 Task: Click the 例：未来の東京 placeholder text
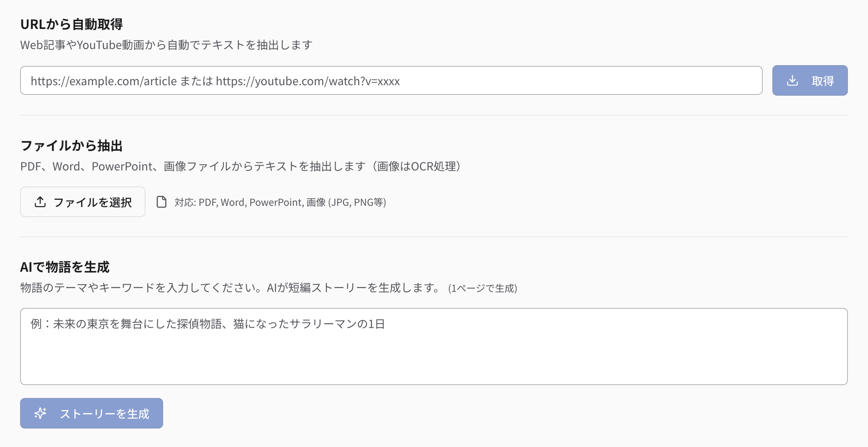(208, 324)
